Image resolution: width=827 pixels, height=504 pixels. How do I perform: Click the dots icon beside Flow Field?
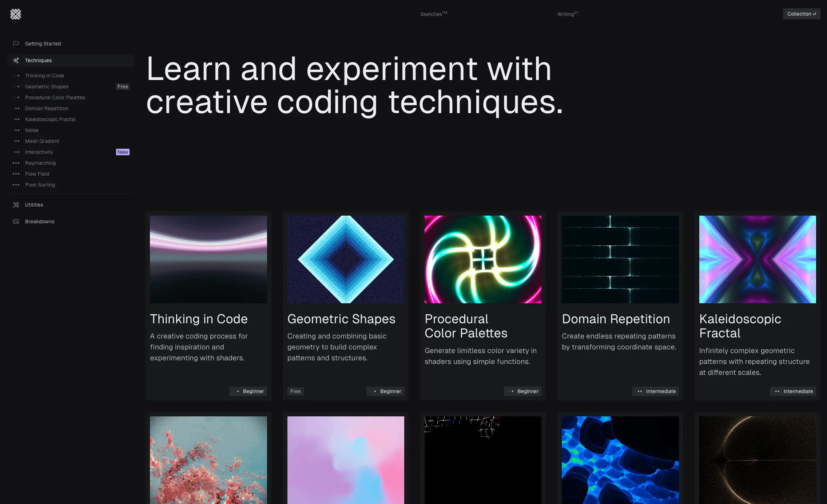16,174
